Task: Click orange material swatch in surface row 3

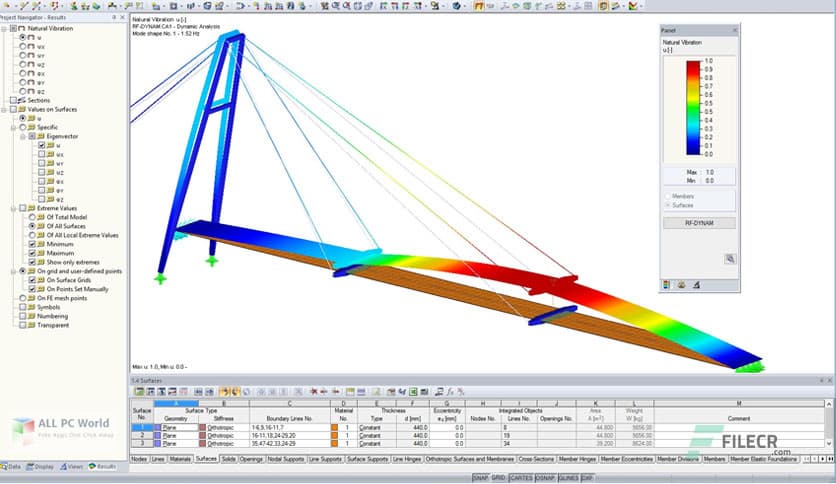Action: click(x=334, y=443)
